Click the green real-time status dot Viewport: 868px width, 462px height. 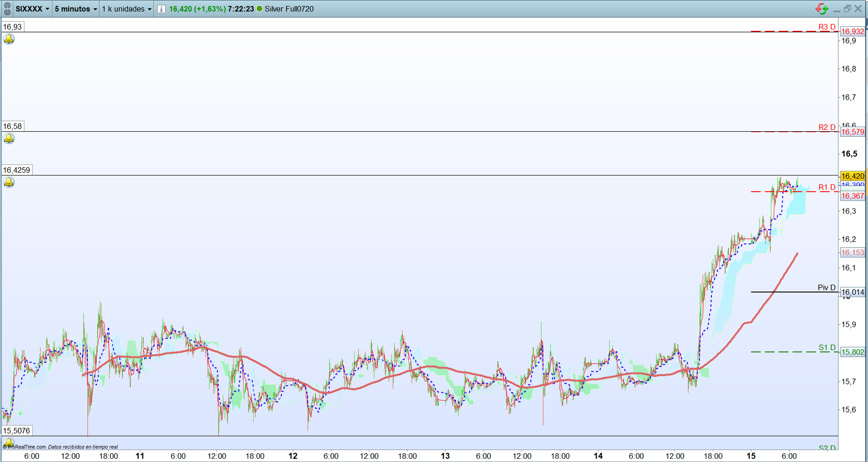click(x=260, y=9)
